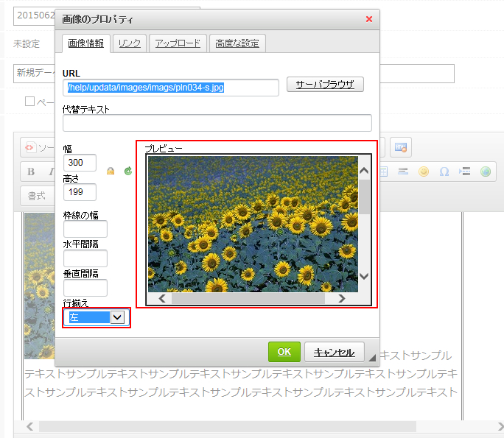Click the horizontal line toolbar icon
Image resolution: width=504 pixels, height=438 pixels.
[x=403, y=172]
